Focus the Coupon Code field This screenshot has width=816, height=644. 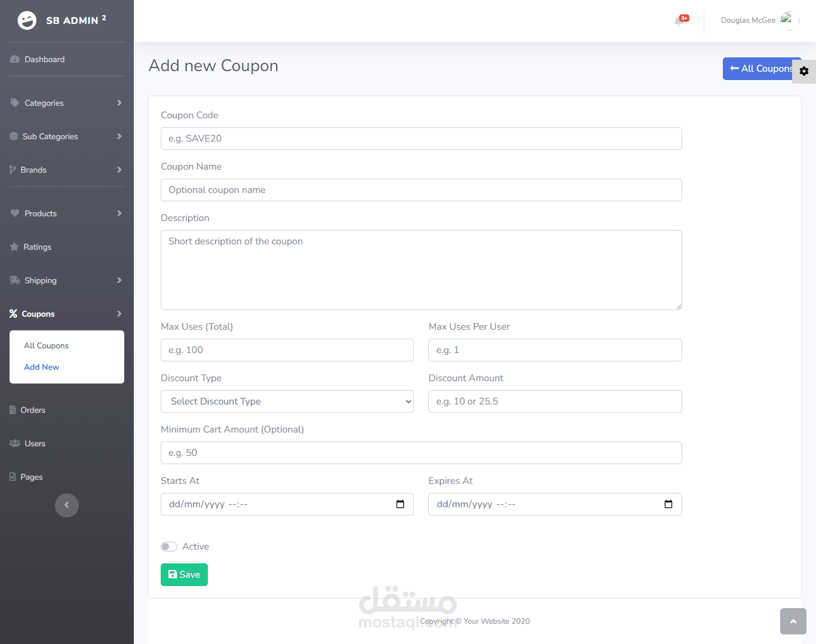pos(421,139)
